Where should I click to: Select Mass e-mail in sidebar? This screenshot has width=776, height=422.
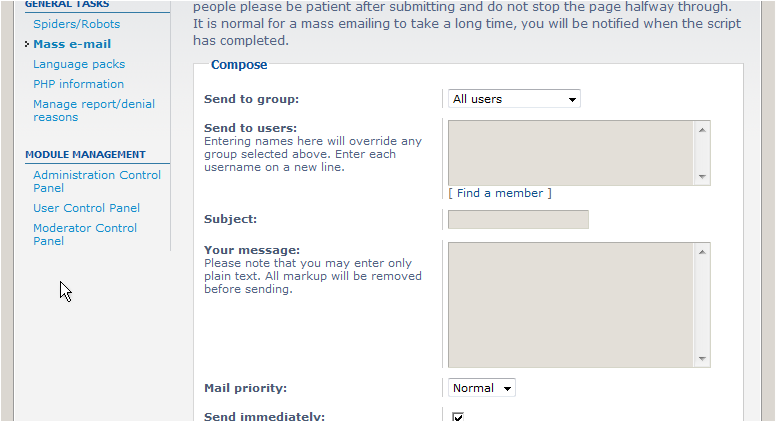point(72,44)
